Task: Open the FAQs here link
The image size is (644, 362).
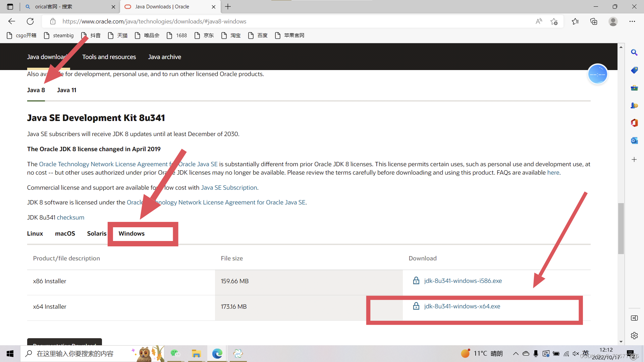Action: coord(553,173)
